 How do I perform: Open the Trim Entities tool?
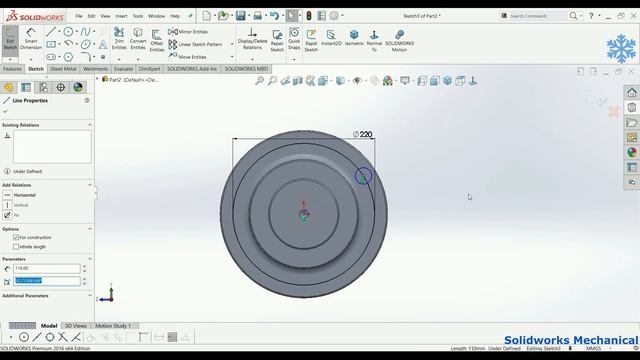pyautogui.click(x=119, y=38)
